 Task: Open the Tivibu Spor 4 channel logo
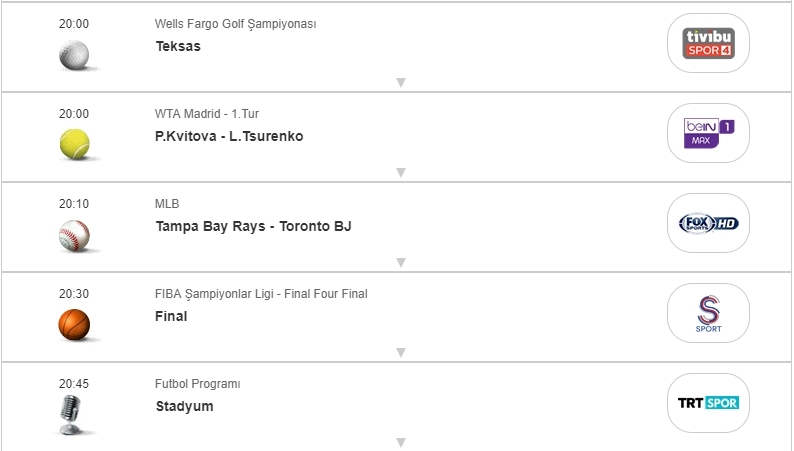click(x=708, y=43)
